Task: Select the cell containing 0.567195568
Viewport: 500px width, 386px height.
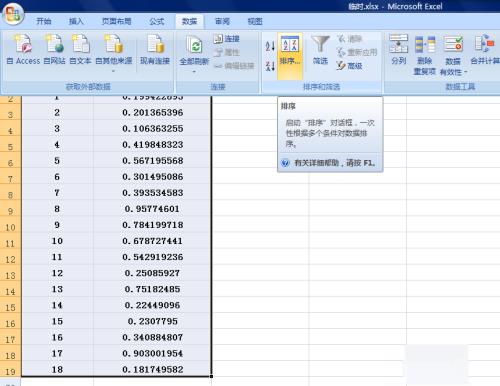Action: click(152, 161)
